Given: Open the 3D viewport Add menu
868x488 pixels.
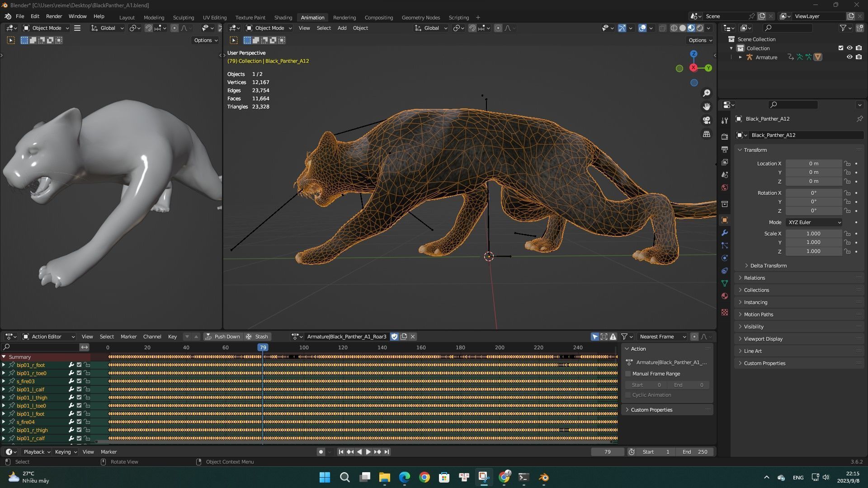Looking at the screenshot, I should [342, 28].
